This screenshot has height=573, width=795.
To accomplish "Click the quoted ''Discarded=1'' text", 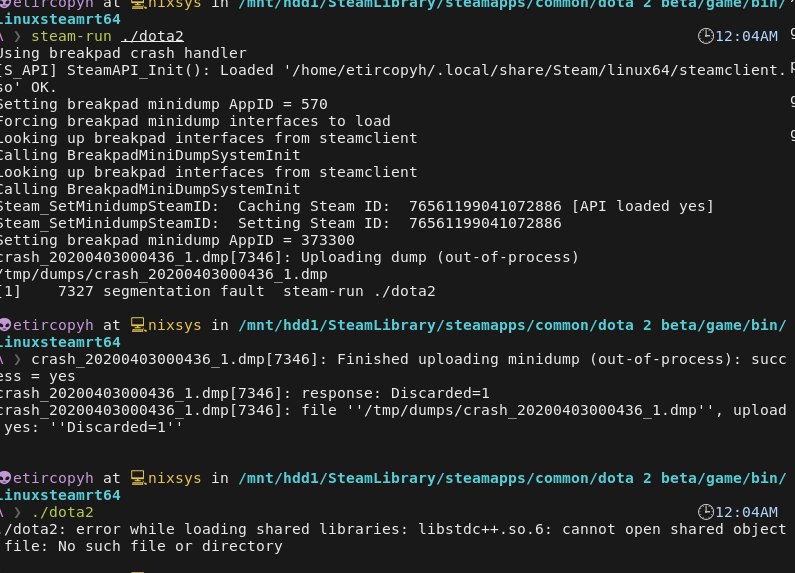I will point(116,427).
